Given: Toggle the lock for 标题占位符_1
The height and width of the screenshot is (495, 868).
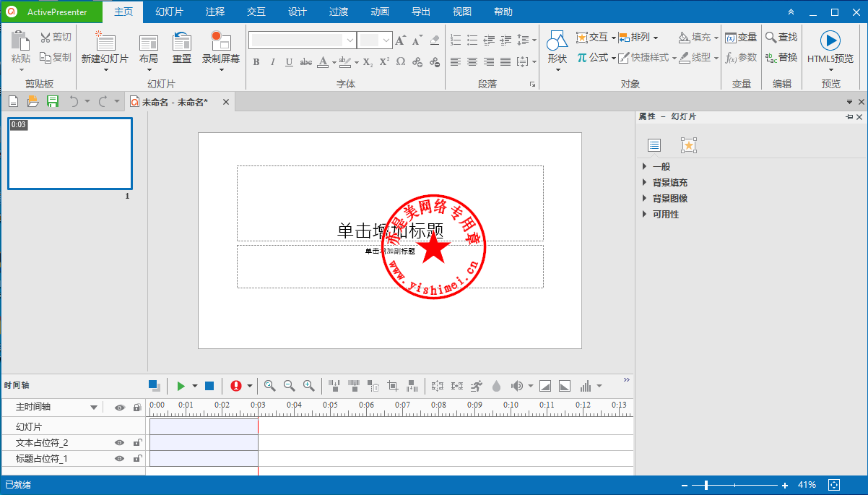Looking at the screenshot, I should pyautogui.click(x=137, y=458).
